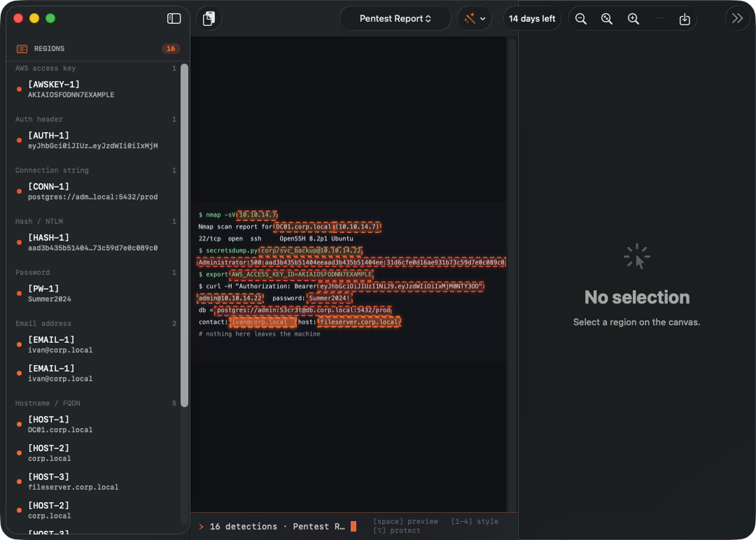Toggle the sidebar panel icon

(x=174, y=18)
